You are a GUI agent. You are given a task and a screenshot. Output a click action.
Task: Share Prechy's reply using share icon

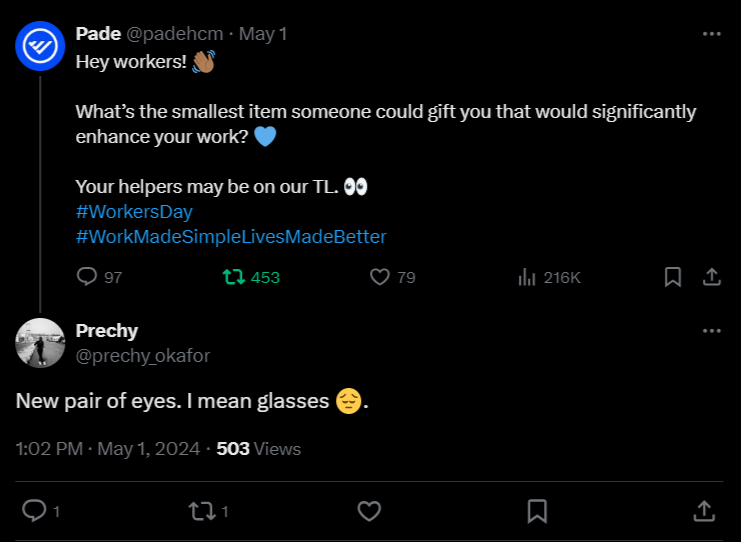[x=704, y=511]
